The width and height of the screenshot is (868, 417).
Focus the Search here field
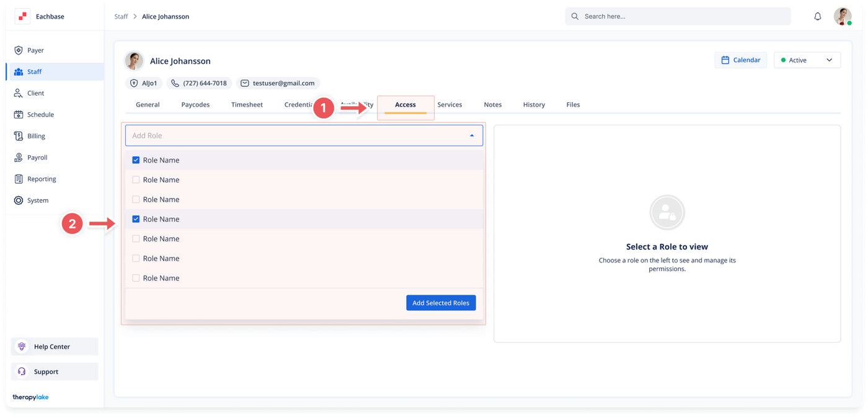678,16
